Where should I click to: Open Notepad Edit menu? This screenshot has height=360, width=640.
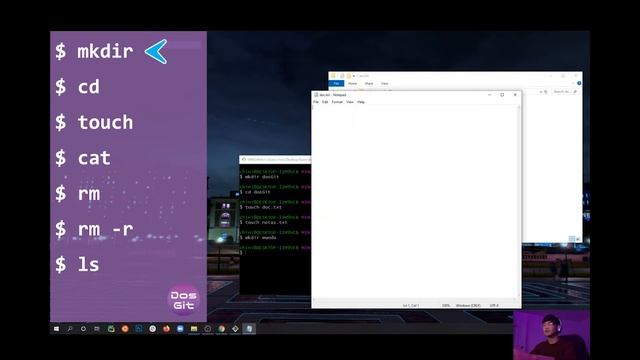coord(325,102)
